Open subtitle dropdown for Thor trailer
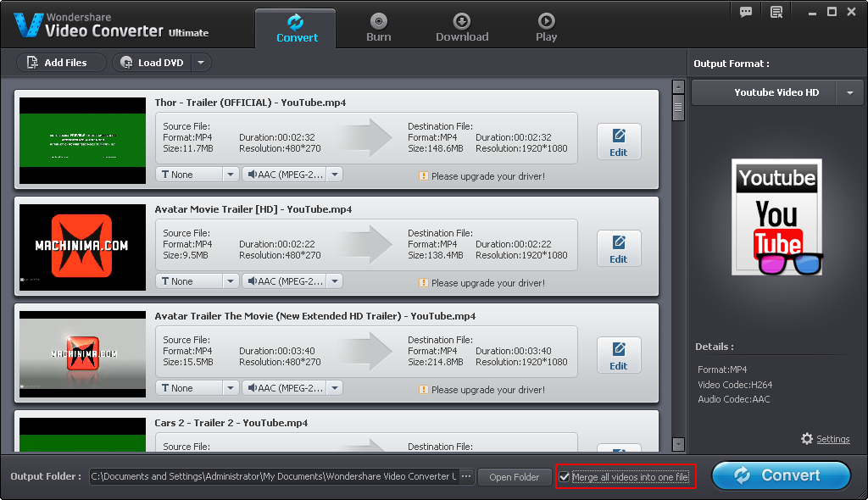The width and height of the screenshot is (868, 500). coord(230,175)
